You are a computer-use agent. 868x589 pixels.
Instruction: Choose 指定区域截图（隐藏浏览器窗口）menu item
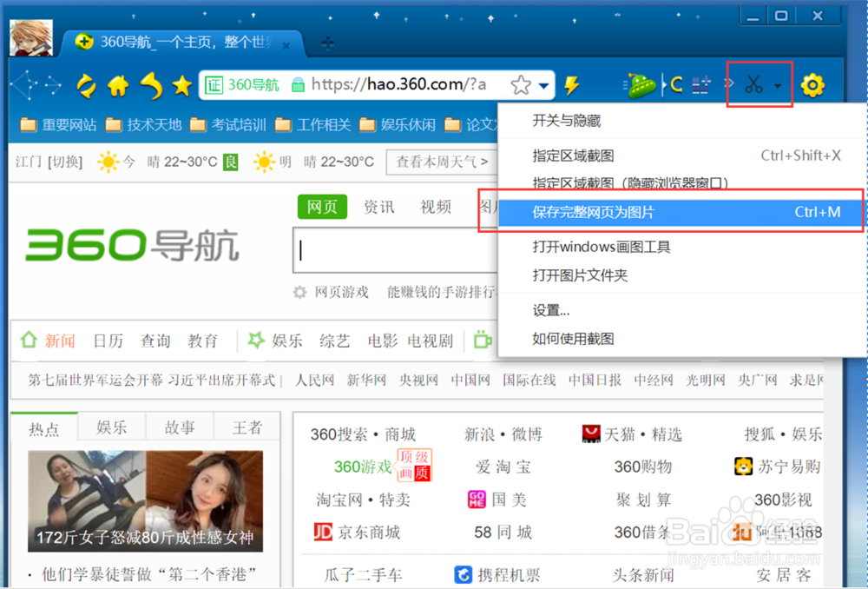(682, 182)
